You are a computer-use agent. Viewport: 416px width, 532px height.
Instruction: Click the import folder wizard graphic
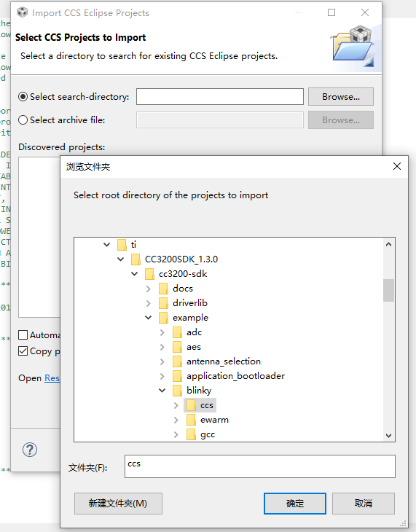pos(353,47)
